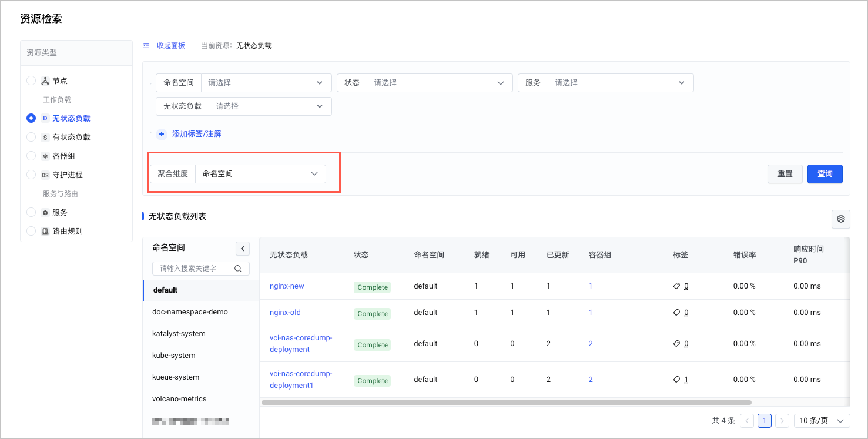Select the 有状态负载 radio button

(x=31, y=137)
